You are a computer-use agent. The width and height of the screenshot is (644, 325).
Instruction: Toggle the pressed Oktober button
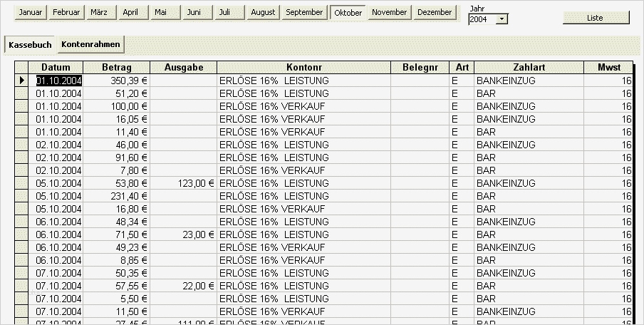tap(348, 12)
